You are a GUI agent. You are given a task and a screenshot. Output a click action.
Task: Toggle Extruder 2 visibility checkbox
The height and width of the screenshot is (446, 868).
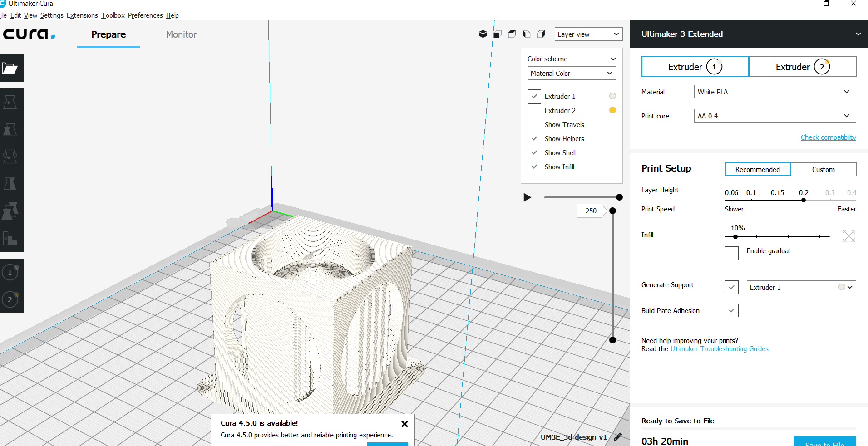pyautogui.click(x=534, y=110)
